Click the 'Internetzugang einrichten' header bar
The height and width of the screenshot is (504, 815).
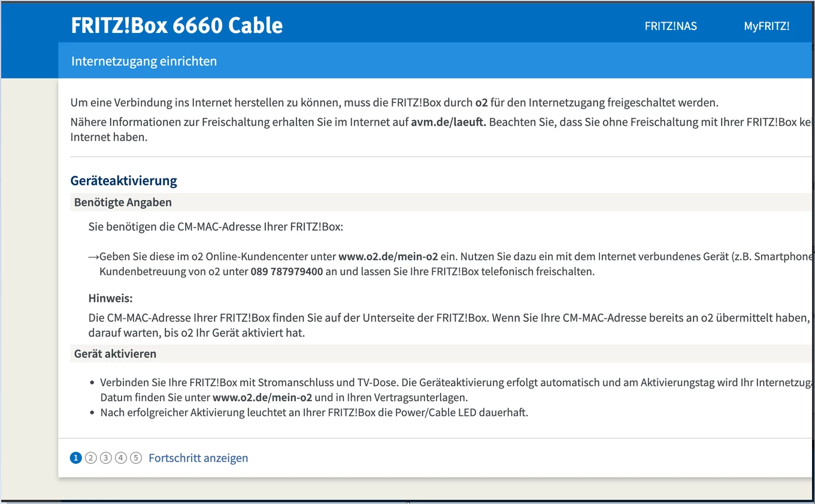pos(144,61)
